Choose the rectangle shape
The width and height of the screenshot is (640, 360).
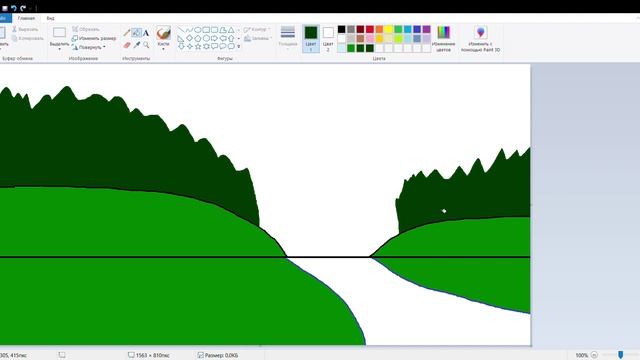206,30
